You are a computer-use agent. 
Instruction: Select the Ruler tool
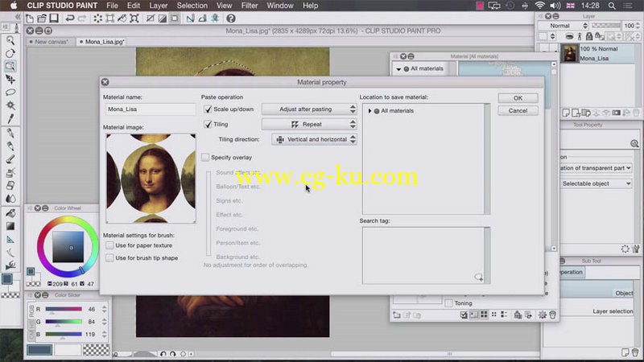[10, 239]
